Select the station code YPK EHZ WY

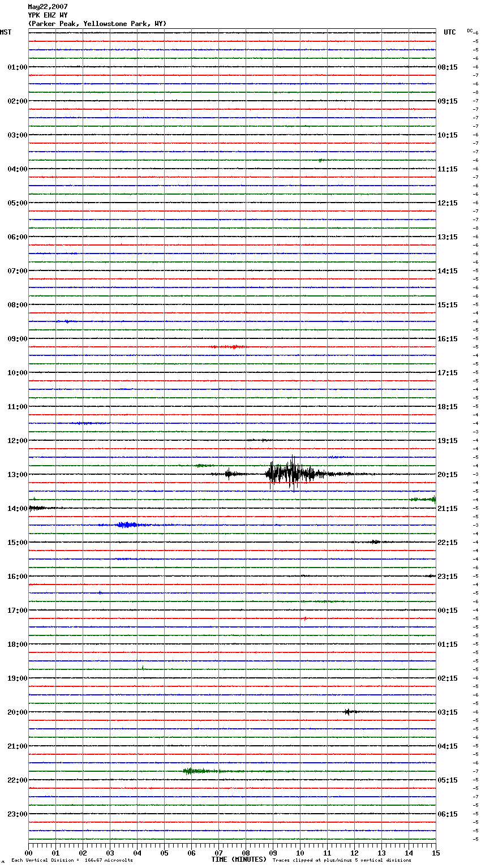pos(48,15)
